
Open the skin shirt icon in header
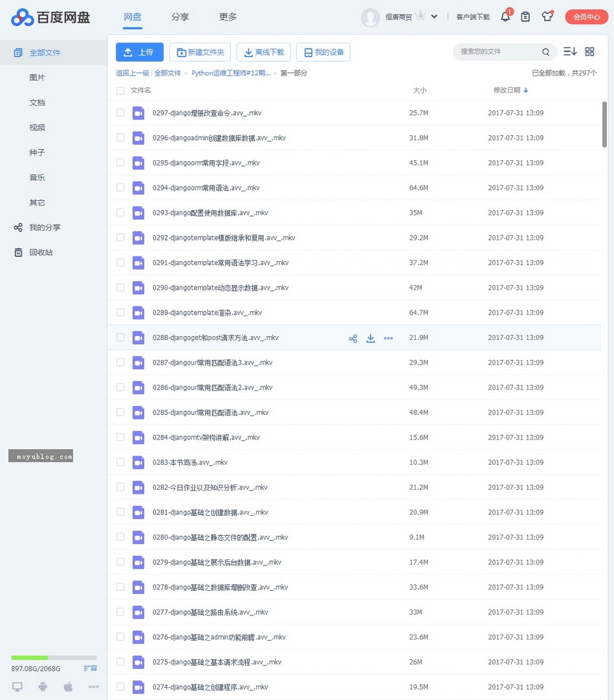547,17
